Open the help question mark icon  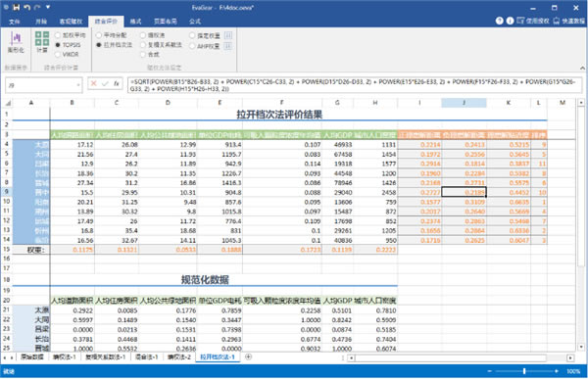[x=499, y=21]
